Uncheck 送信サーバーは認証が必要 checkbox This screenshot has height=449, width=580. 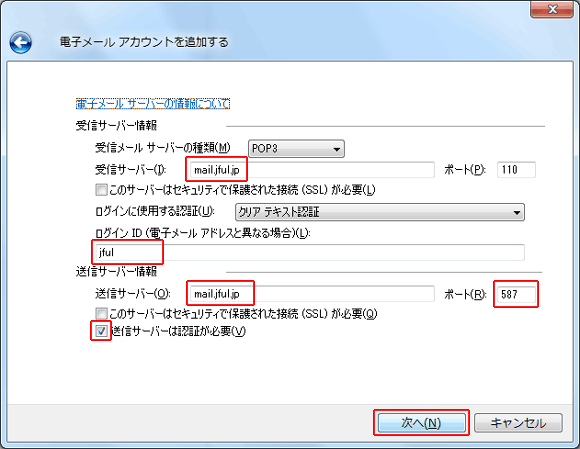101,331
